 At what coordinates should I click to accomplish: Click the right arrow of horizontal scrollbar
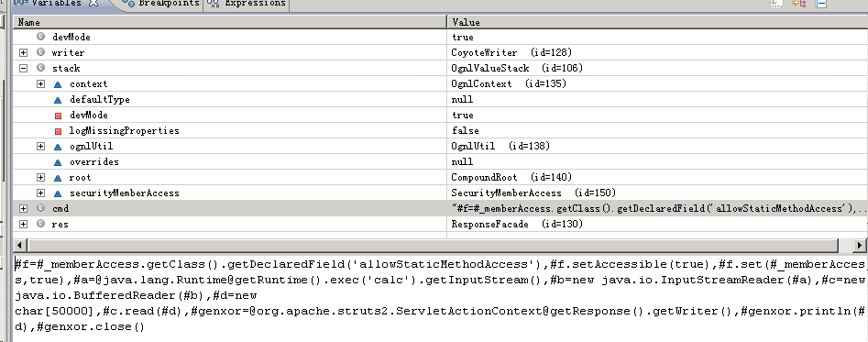(x=860, y=245)
